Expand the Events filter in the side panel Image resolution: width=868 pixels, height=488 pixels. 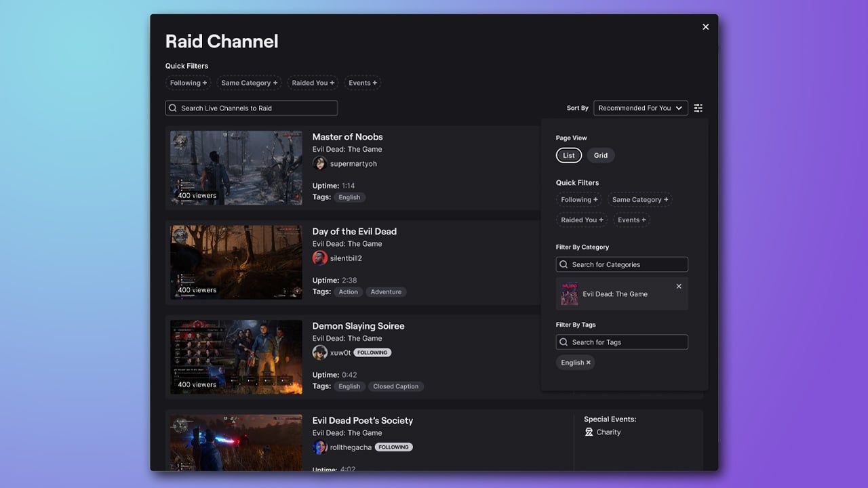(x=631, y=220)
